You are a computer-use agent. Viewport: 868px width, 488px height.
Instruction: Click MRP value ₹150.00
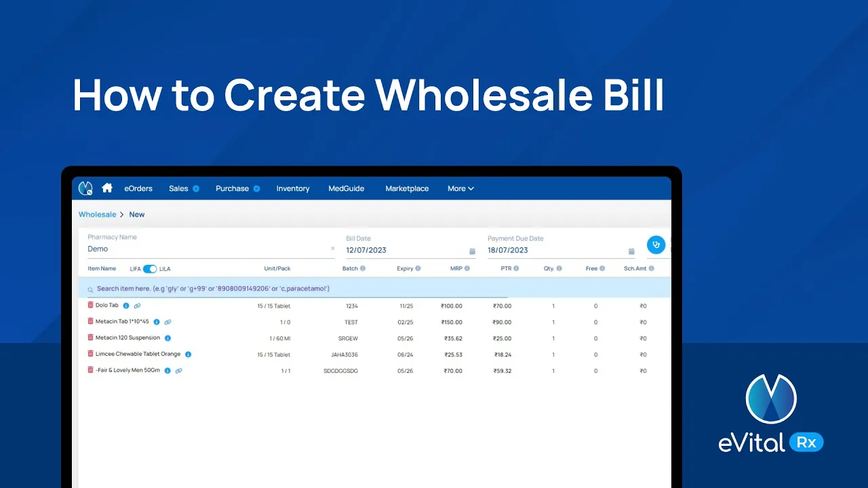pyautogui.click(x=451, y=322)
